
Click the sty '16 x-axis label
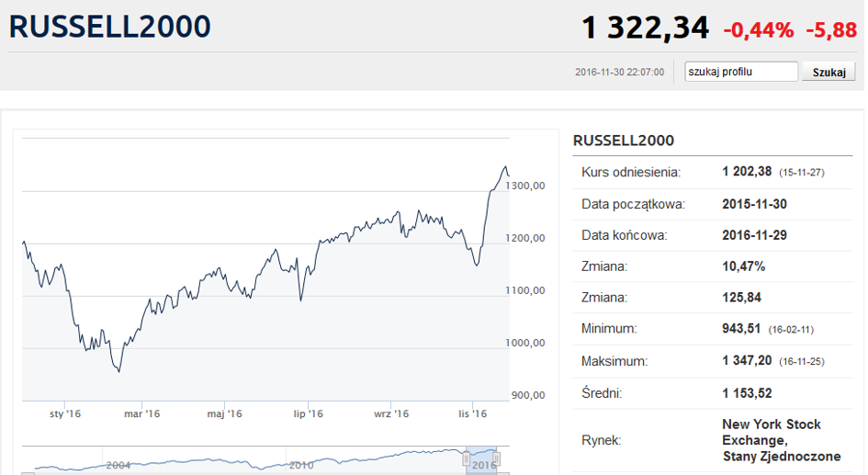pyautogui.click(x=65, y=414)
